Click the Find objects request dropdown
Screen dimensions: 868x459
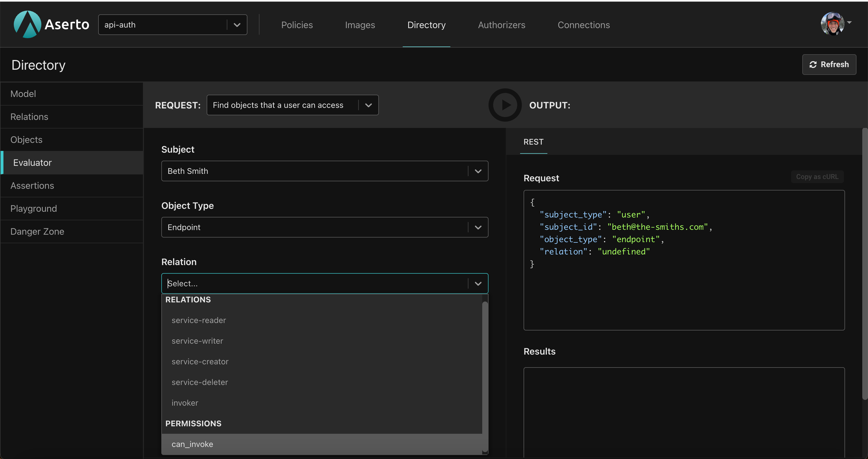293,105
